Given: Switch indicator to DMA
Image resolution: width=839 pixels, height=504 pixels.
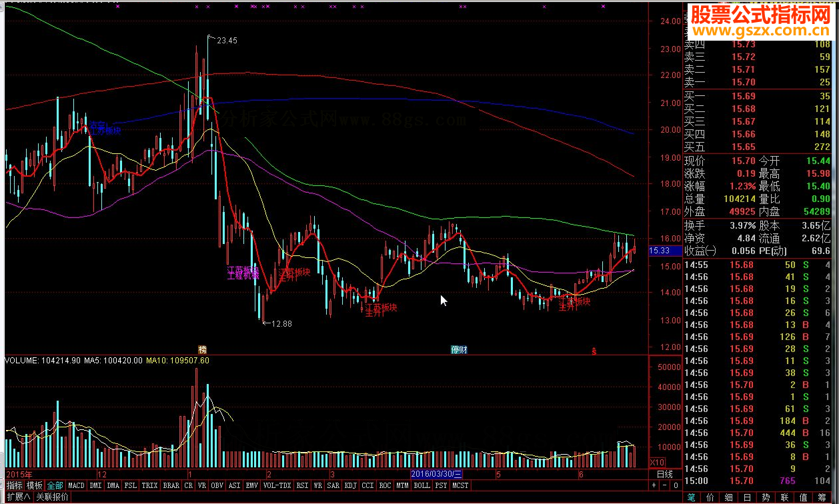Looking at the screenshot, I should pos(113,485).
